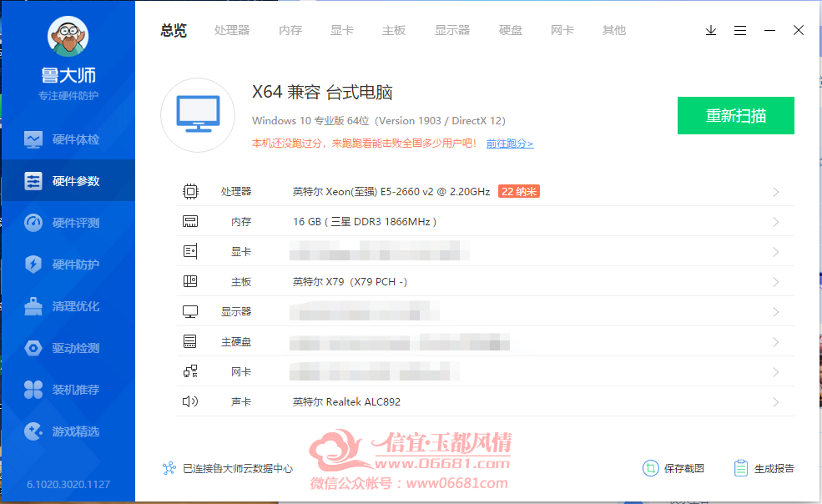The height and width of the screenshot is (504, 822).
Task: Expand the 处理器 row chevron
Action: pos(776,192)
